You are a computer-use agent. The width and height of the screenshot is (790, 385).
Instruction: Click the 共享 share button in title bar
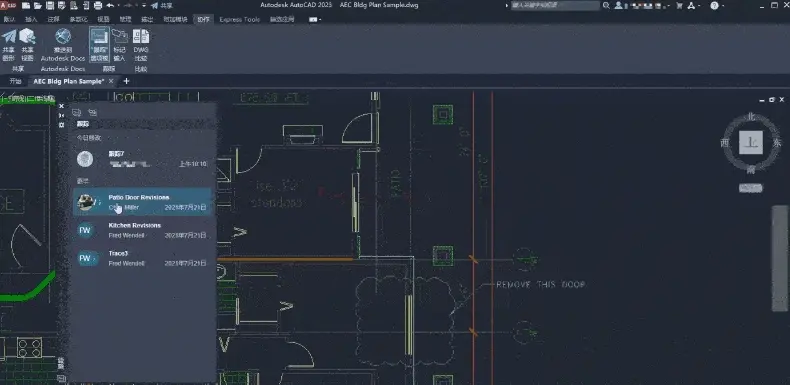(x=161, y=6)
